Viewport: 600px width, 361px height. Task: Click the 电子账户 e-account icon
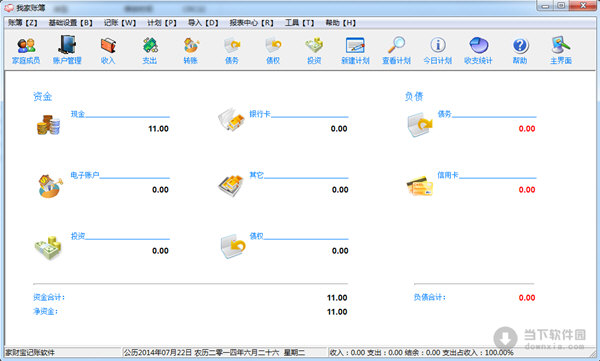pyautogui.click(x=50, y=186)
